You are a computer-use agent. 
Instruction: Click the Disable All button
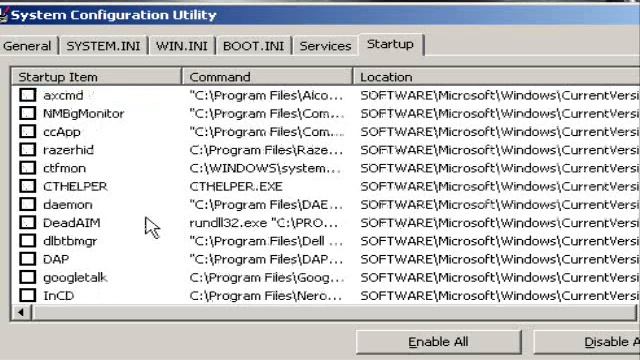coord(587,342)
